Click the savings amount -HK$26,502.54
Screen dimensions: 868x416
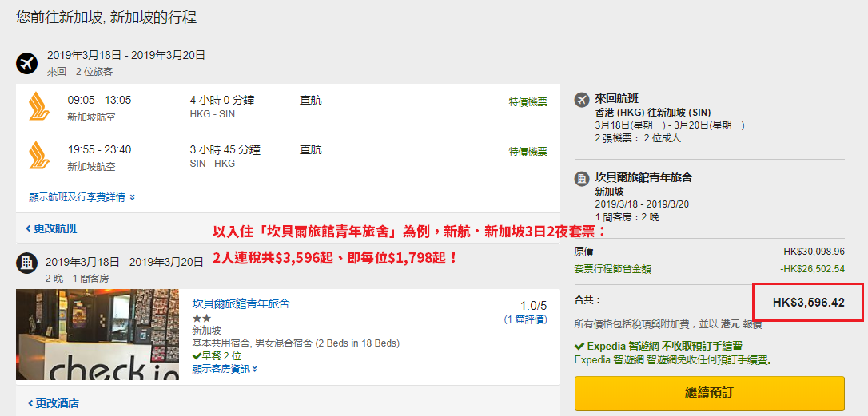(x=813, y=269)
